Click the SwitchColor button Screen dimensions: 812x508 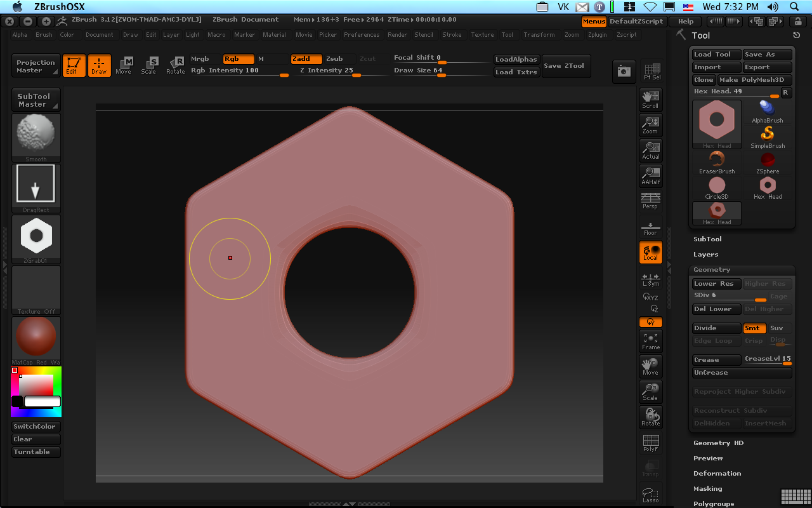[36, 427]
